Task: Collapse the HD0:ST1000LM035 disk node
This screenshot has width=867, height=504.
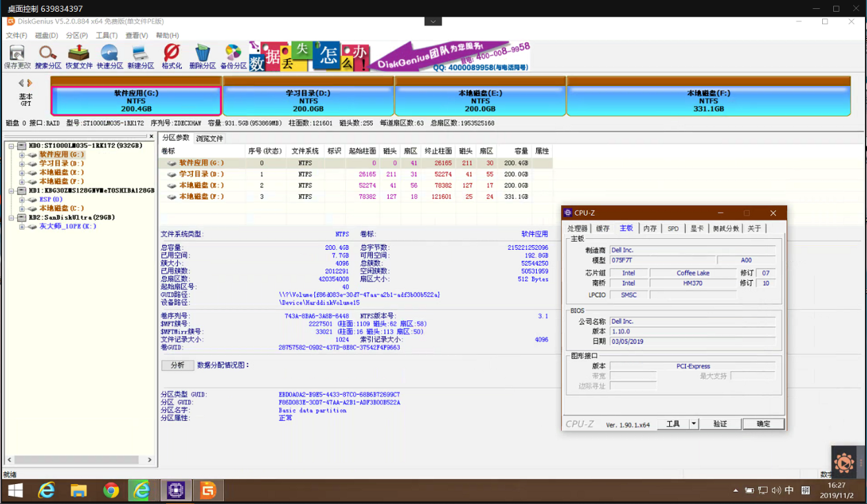Action: (12, 146)
